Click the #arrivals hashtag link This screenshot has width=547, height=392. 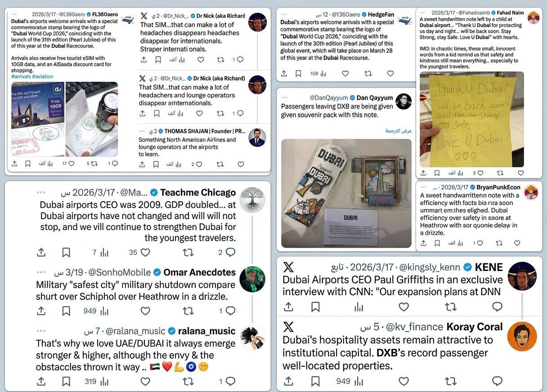[21, 77]
